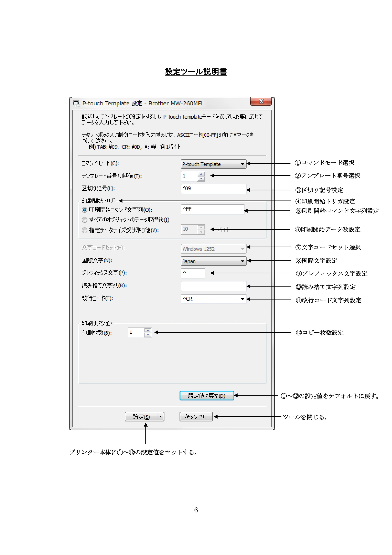Image resolution: width=392 pixels, height=555 pixels.
Task: Click the 既定値に戻す(D) button
Action: [x=207, y=396]
